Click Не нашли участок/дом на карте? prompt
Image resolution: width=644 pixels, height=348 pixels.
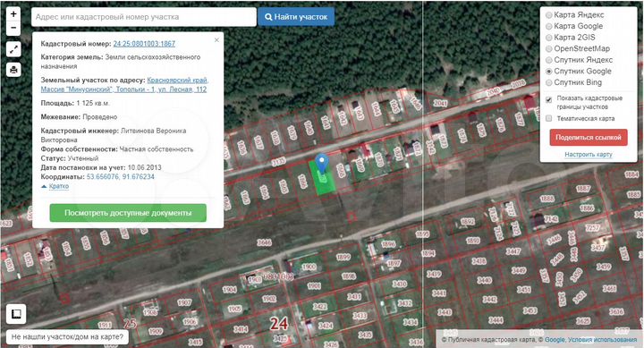click(x=67, y=337)
